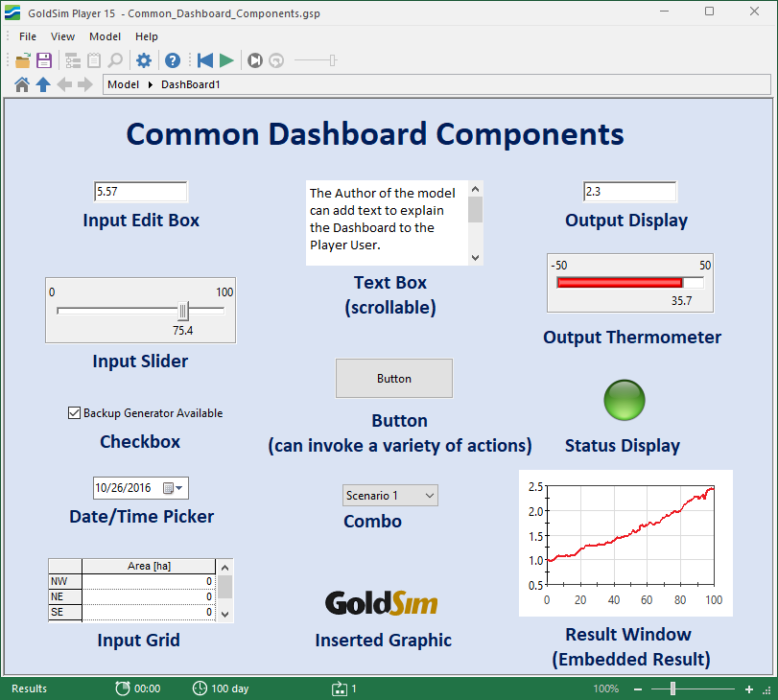This screenshot has width=778, height=700.
Task: Adjust the toolbar run speed slider
Action: 333,60
